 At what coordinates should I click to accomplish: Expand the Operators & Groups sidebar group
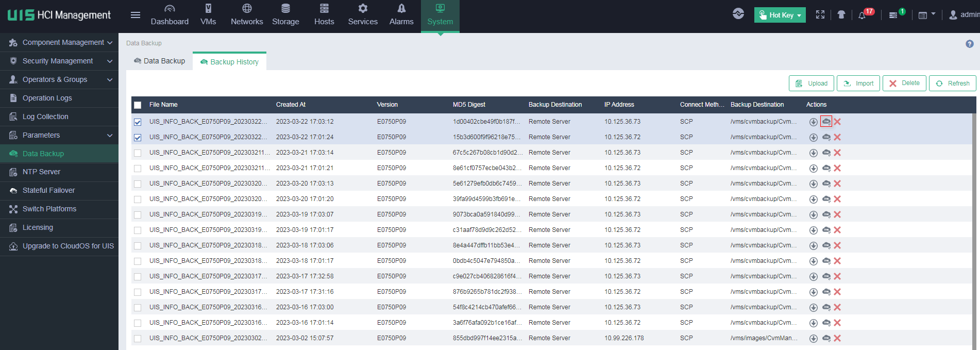[x=59, y=79]
